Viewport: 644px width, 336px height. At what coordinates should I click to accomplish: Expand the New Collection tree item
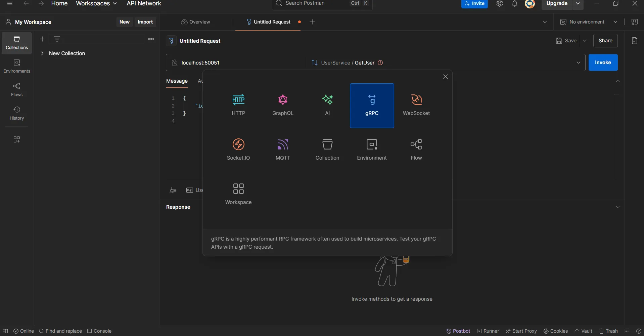42,53
